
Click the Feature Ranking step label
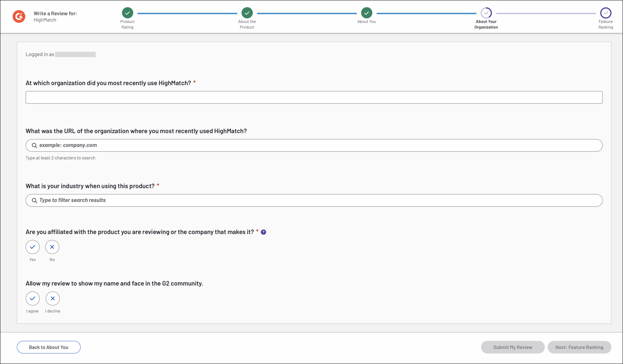coord(605,24)
